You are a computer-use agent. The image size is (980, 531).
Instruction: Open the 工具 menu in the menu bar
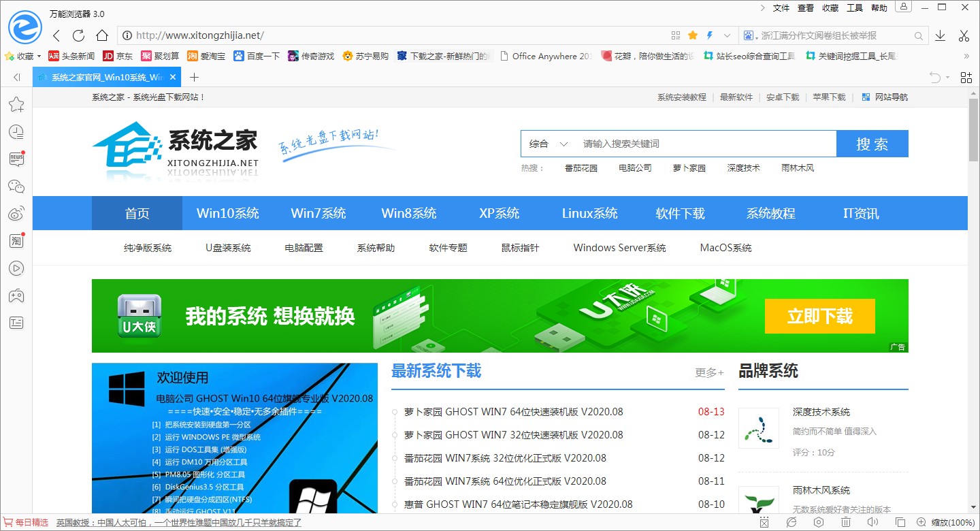854,7
